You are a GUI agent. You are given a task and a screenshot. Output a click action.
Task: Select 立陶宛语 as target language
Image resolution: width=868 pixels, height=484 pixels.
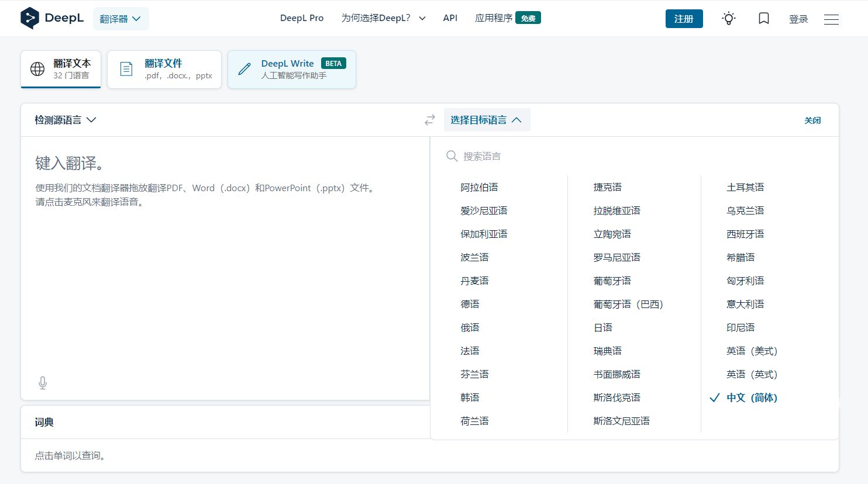point(612,234)
